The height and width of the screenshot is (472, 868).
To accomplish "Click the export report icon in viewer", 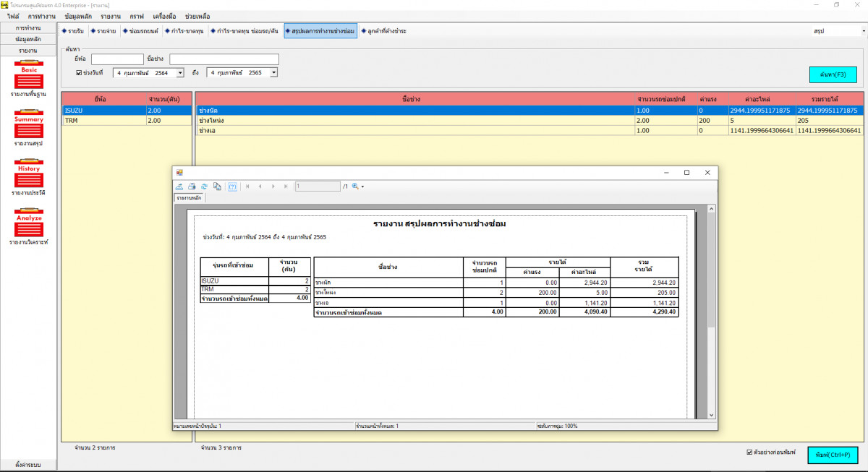I will click(x=179, y=186).
